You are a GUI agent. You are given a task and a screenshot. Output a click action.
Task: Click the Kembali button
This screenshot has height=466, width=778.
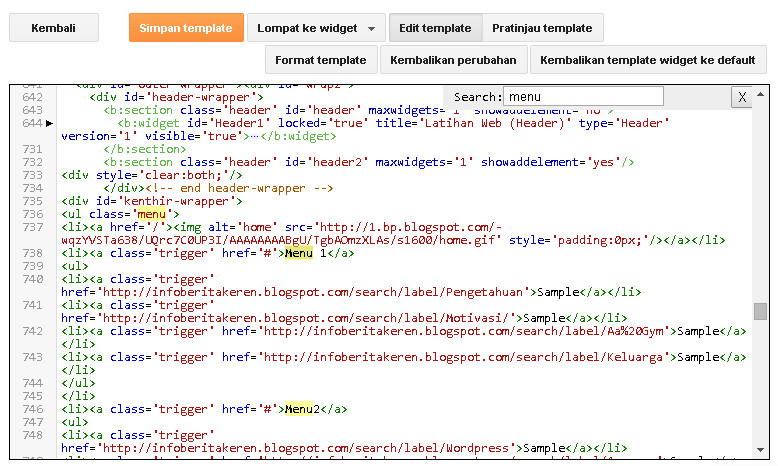pyautogui.click(x=54, y=28)
